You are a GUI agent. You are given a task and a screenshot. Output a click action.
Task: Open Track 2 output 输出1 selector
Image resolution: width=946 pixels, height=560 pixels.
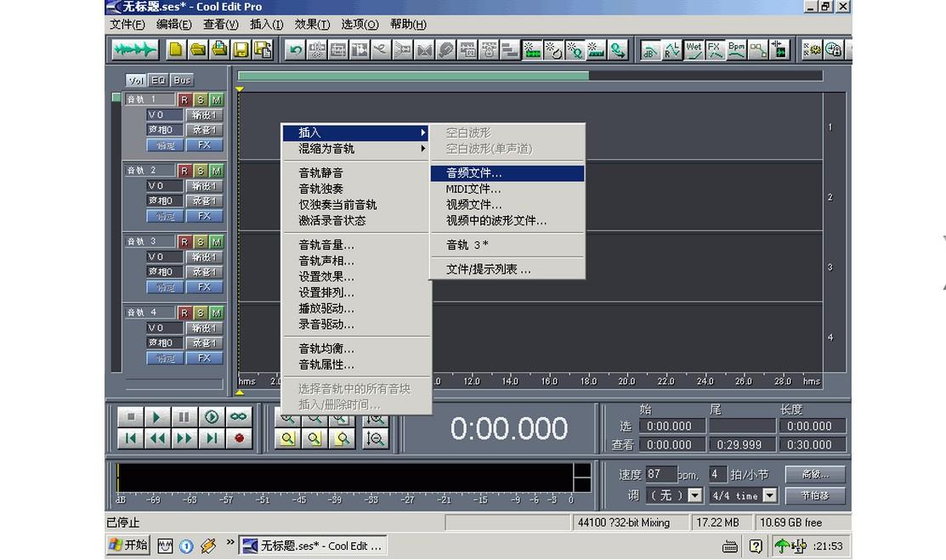204,186
